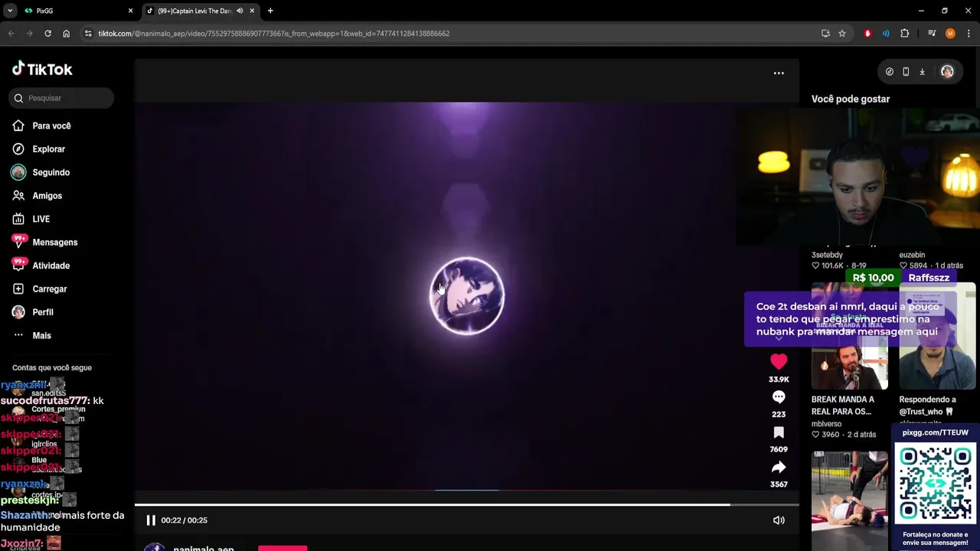980x551 pixels.
Task: Open the wrestling ring video thumbnail
Action: 850,500
